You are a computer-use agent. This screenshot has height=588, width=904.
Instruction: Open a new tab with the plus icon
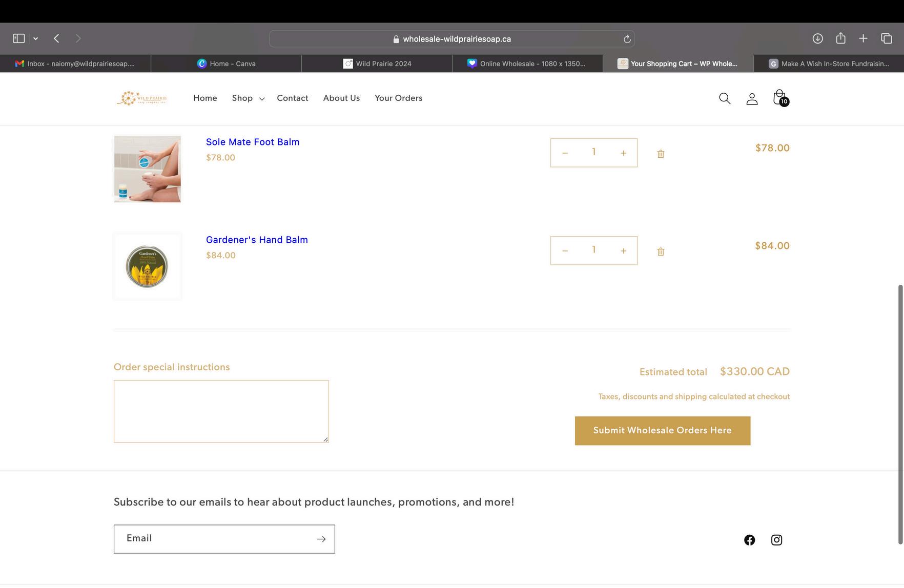[864, 38]
